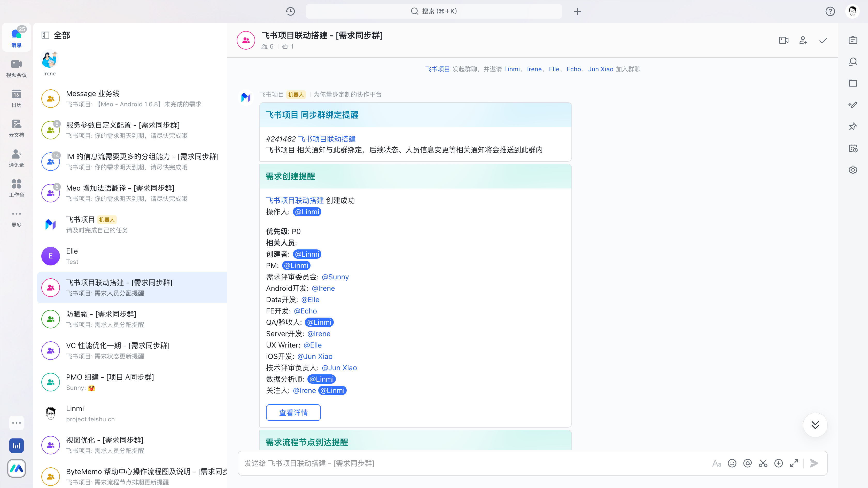Click the member count 6 in header
Image resolution: width=868 pixels, height=488 pixels.
tap(268, 46)
